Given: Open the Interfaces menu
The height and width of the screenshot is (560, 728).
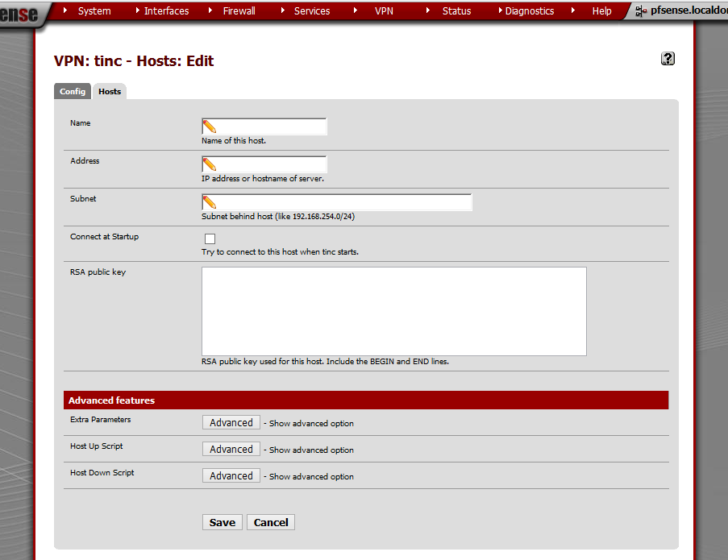Looking at the screenshot, I should point(166,10).
